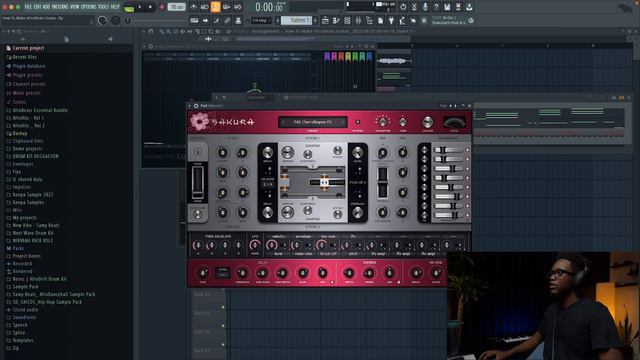Toggle the Delay on switch in Sakura
This screenshot has width=640, height=360.
click(332, 282)
